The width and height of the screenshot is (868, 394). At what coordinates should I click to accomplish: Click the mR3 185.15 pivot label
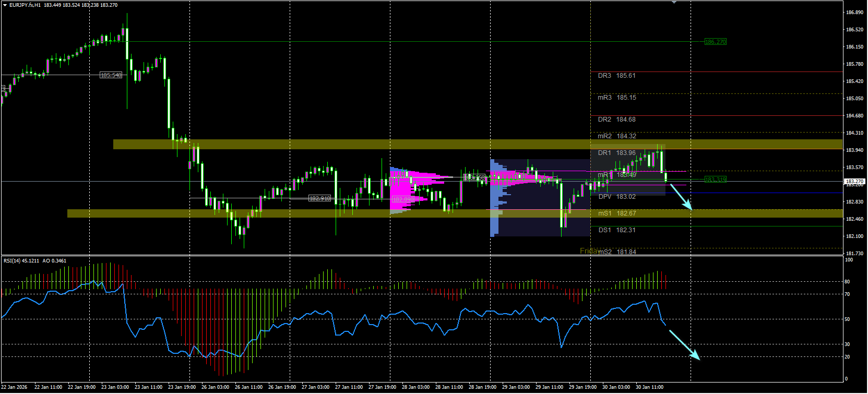(617, 98)
